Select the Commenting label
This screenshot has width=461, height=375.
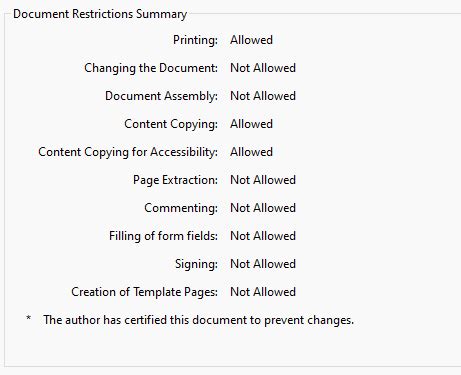click(181, 208)
